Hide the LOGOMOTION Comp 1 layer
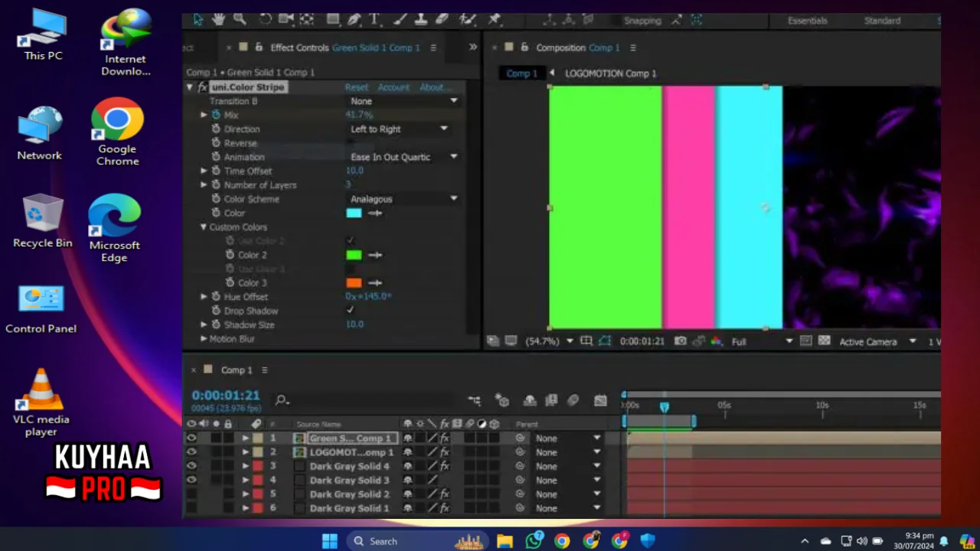Viewport: 980px width, 551px height. tap(191, 452)
